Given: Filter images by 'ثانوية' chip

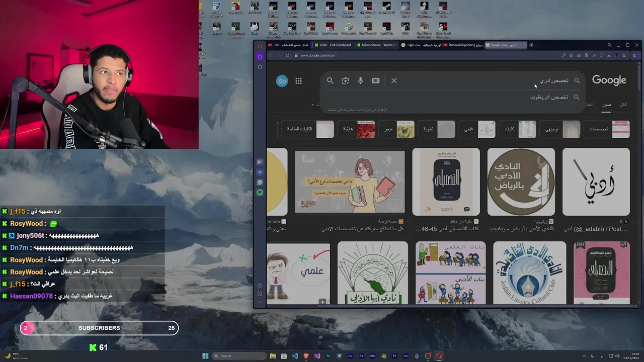Looking at the screenshot, I should 437,129.
